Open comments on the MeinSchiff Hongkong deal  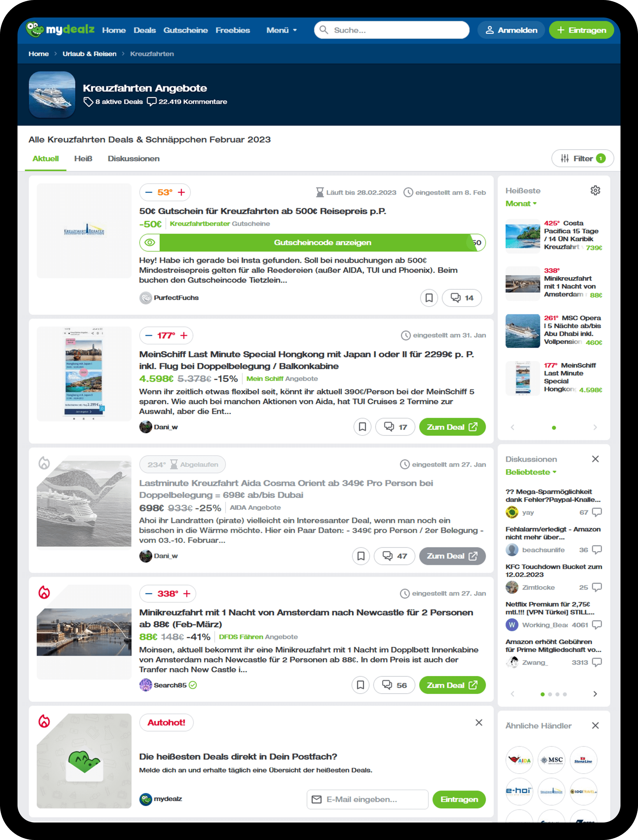[x=395, y=427]
